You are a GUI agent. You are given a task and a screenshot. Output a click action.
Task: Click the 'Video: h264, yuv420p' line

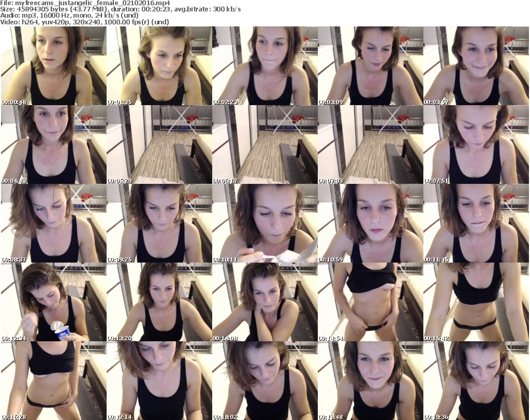tap(84, 22)
